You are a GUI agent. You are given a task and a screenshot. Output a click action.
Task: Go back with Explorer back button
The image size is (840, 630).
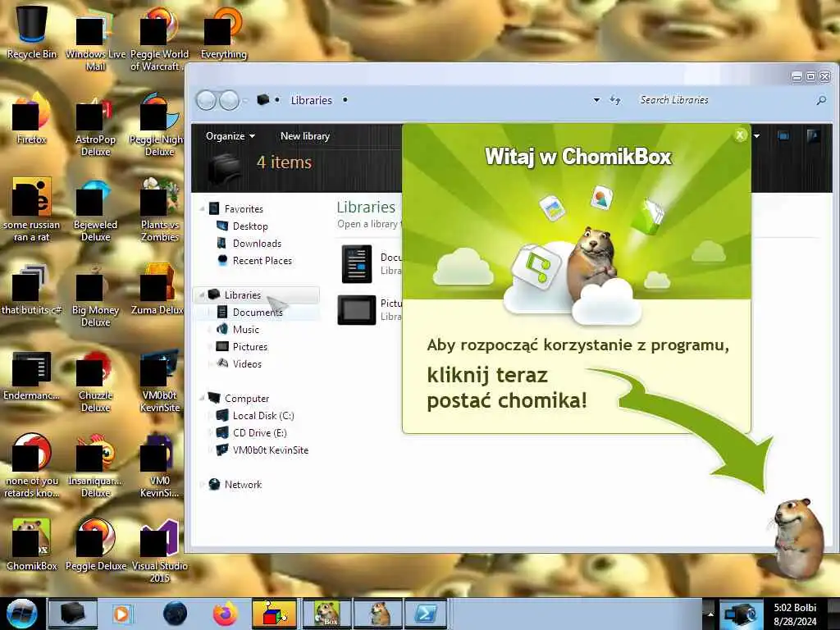click(x=206, y=100)
